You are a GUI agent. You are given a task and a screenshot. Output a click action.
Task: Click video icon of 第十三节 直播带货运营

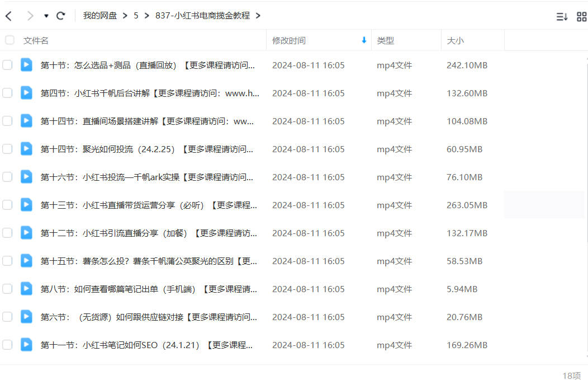(x=26, y=205)
